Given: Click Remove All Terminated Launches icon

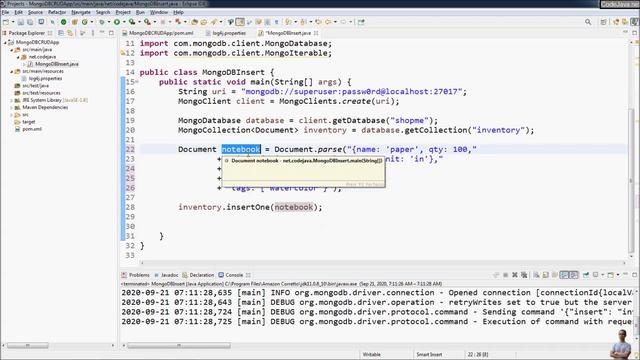Looking at the screenshot, I should 524,275.
